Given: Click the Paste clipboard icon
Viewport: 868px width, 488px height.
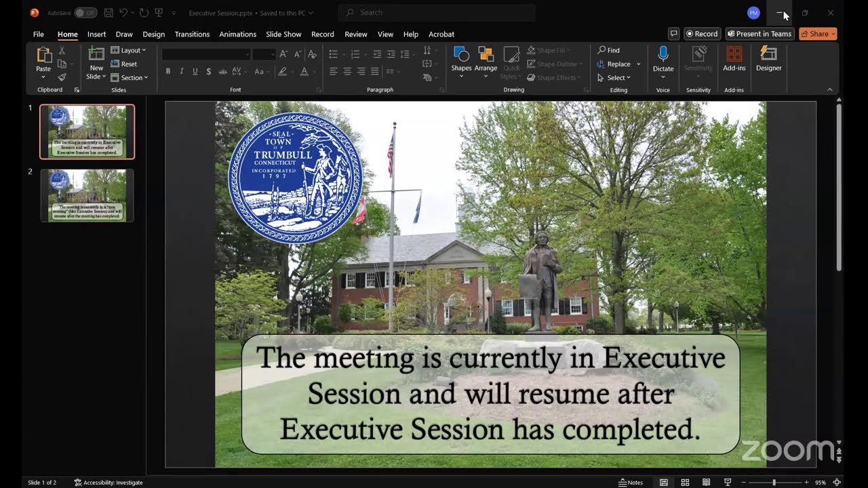Looking at the screenshot, I should (43, 55).
